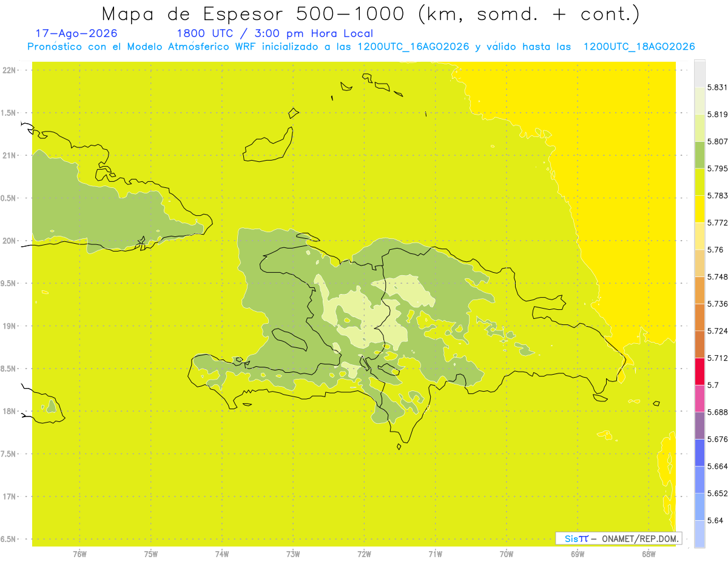Click the legend value 5.783
The height and width of the screenshot is (562, 728).
click(717, 195)
